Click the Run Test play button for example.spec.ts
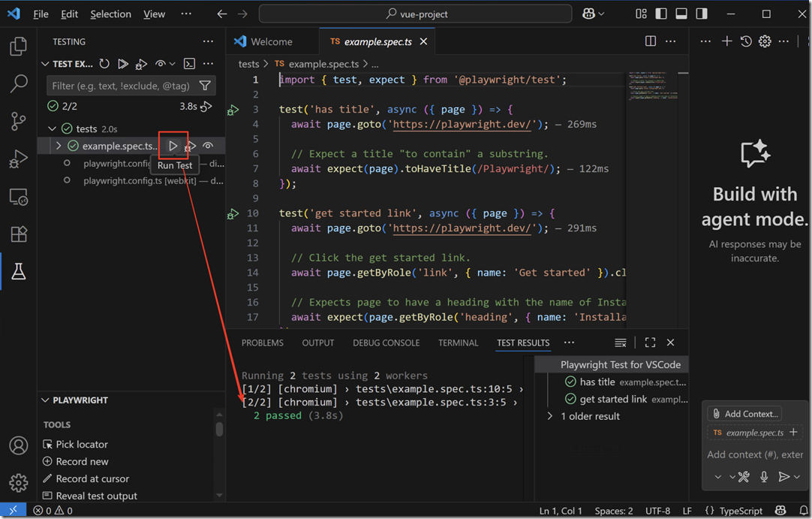 [x=173, y=146]
